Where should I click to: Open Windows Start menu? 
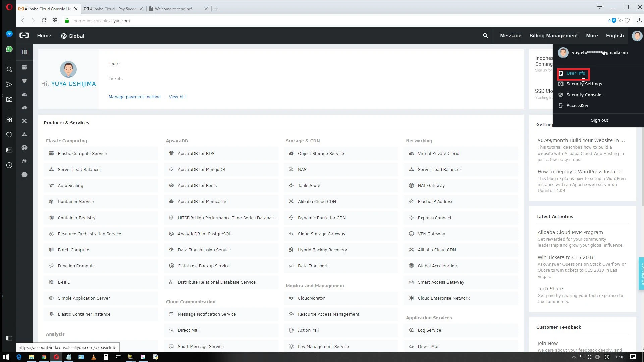[x=6, y=357]
